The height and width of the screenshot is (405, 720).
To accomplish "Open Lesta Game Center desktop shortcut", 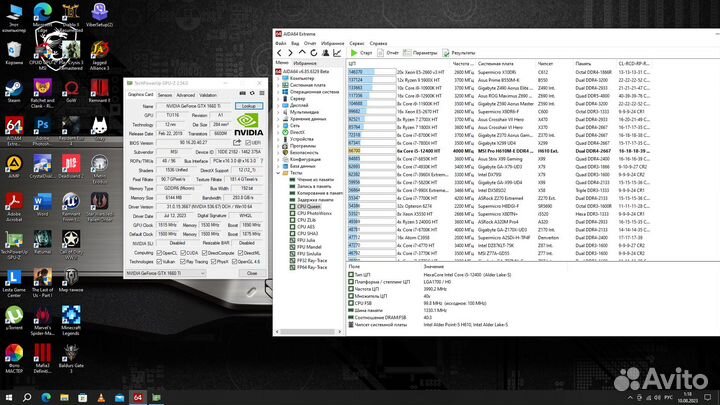I will (x=14, y=283).
